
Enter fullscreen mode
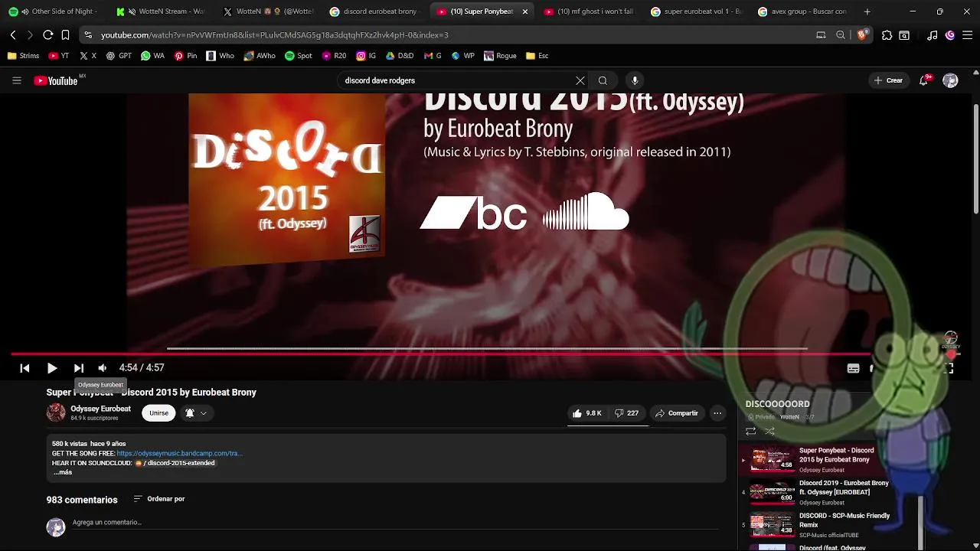pos(949,368)
